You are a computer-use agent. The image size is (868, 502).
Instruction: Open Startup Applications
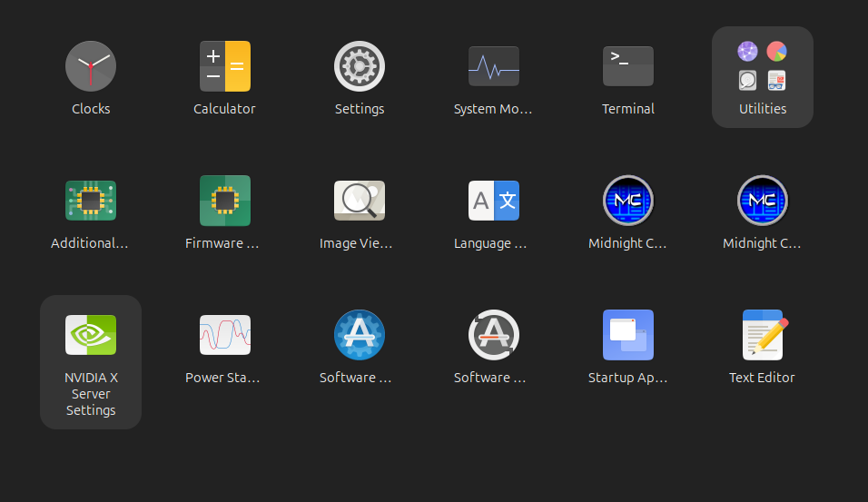click(628, 336)
